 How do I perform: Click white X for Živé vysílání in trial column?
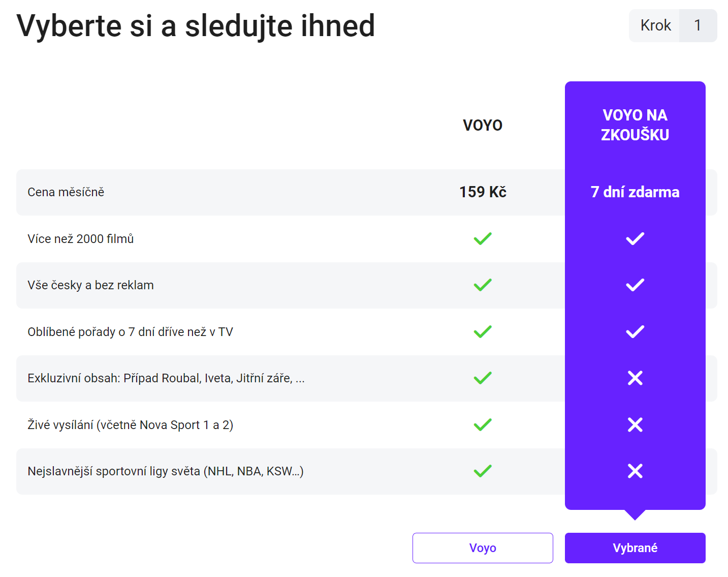pyautogui.click(x=635, y=424)
